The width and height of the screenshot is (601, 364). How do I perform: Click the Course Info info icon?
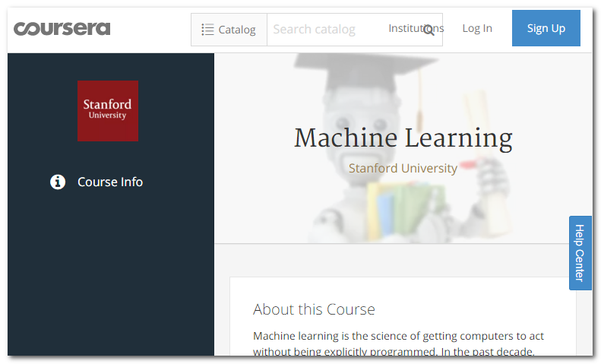pos(58,182)
